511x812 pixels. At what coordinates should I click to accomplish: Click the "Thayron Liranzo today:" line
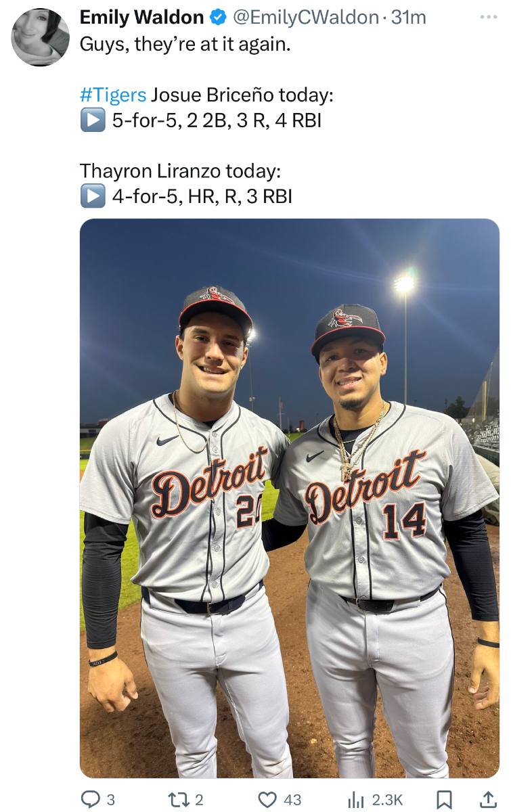pyautogui.click(x=180, y=171)
